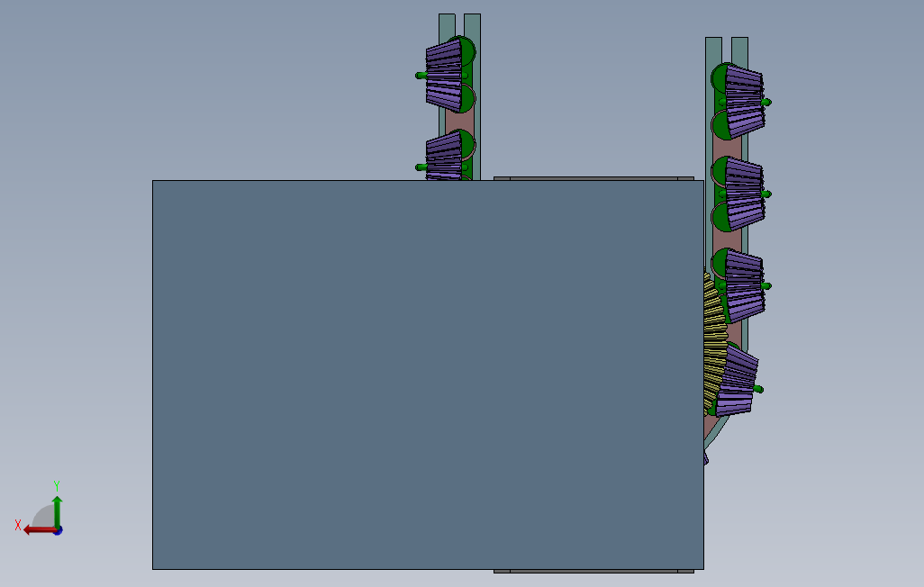This screenshot has width=924, height=587.
Task: Click the green Y axis arrow on triad
Action: click(x=57, y=511)
